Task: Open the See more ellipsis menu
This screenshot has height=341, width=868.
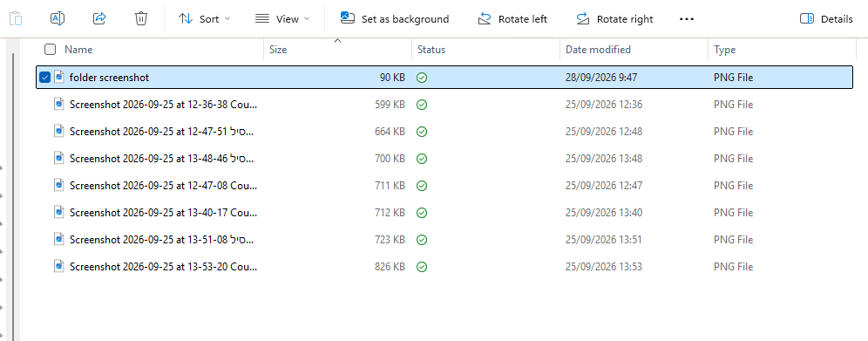Action: [687, 19]
